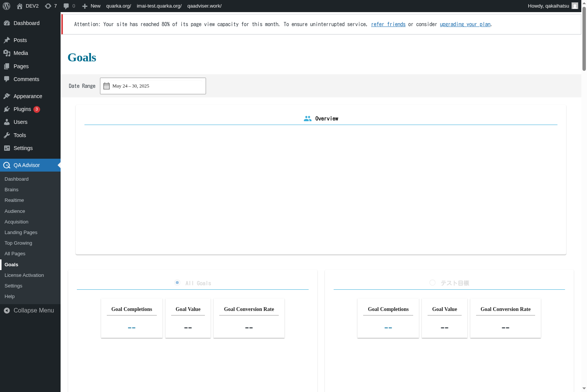Image resolution: width=587 pixels, height=392 pixels.
Task: Click the Plugins plug icon in sidebar
Action: tap(7, 109)
